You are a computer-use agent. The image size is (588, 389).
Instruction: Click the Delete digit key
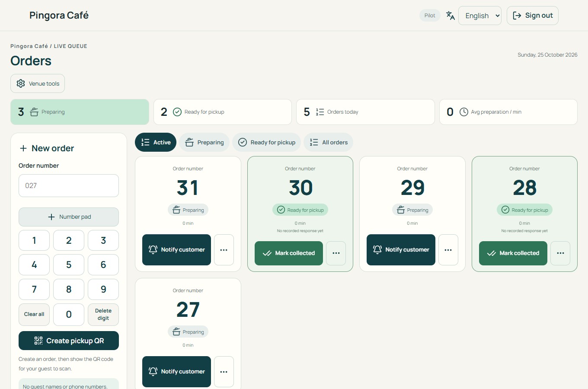tap(103, 315)
